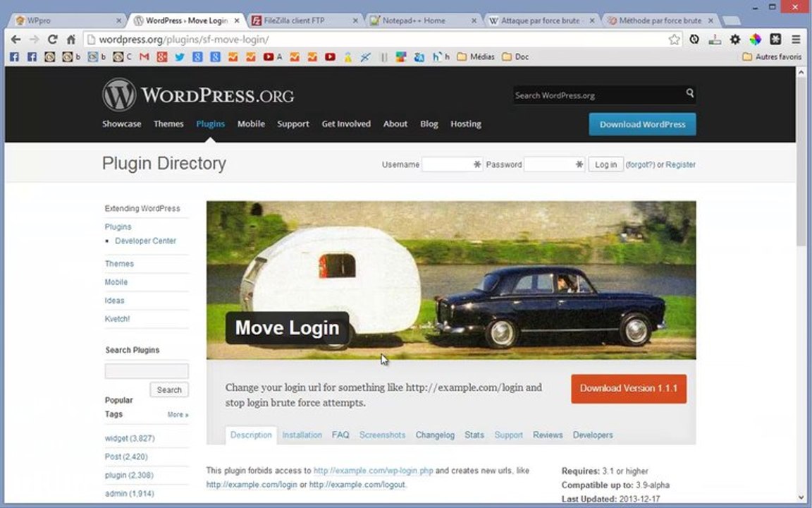Reload the page with the refresh icon
The image size is (812, 508).
pyautogui.click(x=52, y=40)
